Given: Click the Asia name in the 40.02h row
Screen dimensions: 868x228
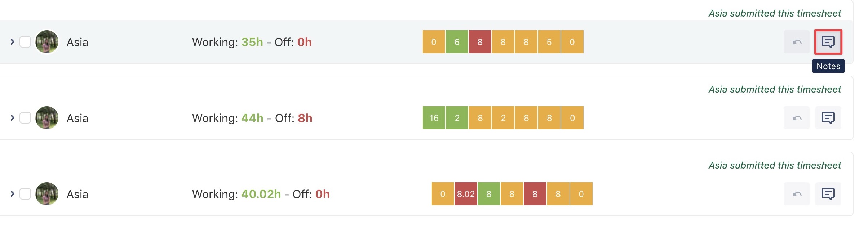Looking at the screenshot, I should (x=77, y=194).
